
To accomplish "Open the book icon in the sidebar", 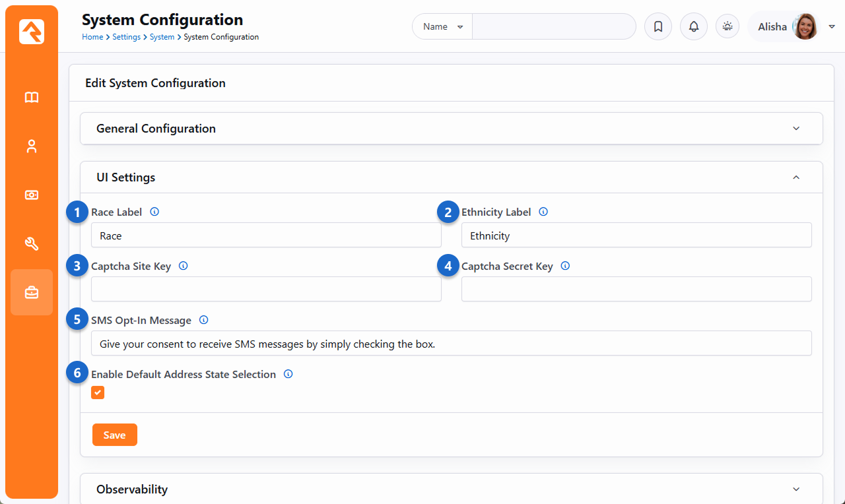I will (x=32, y=98).
